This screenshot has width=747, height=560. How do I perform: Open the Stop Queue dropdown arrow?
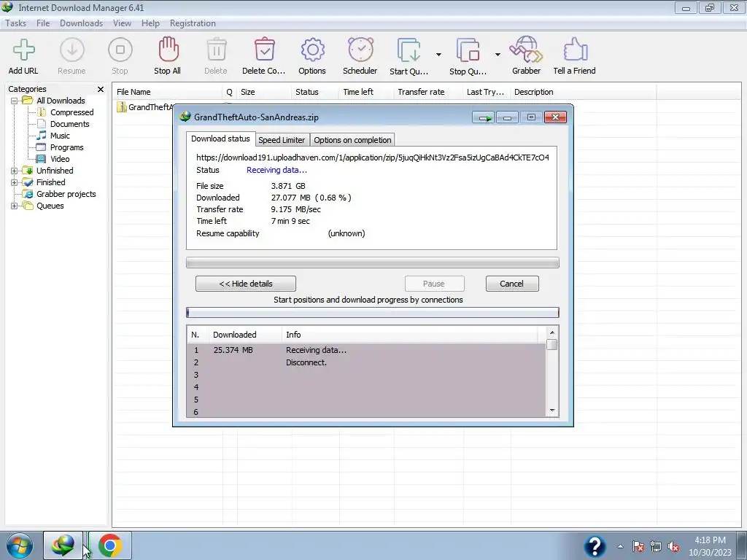(498, 55)
